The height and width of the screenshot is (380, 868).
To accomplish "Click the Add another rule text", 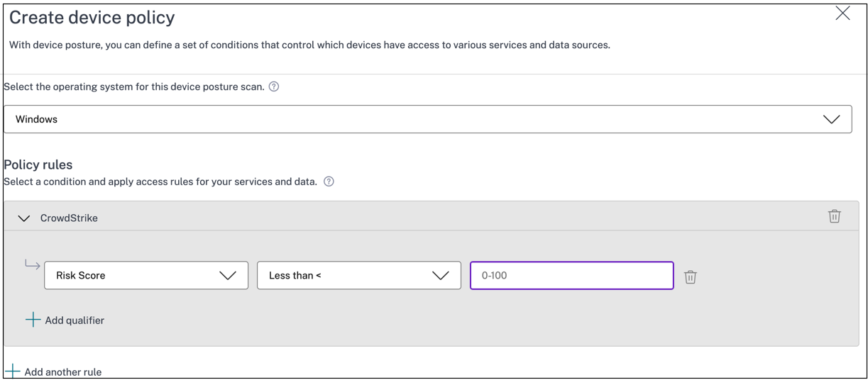I will (x=63, y=372).
